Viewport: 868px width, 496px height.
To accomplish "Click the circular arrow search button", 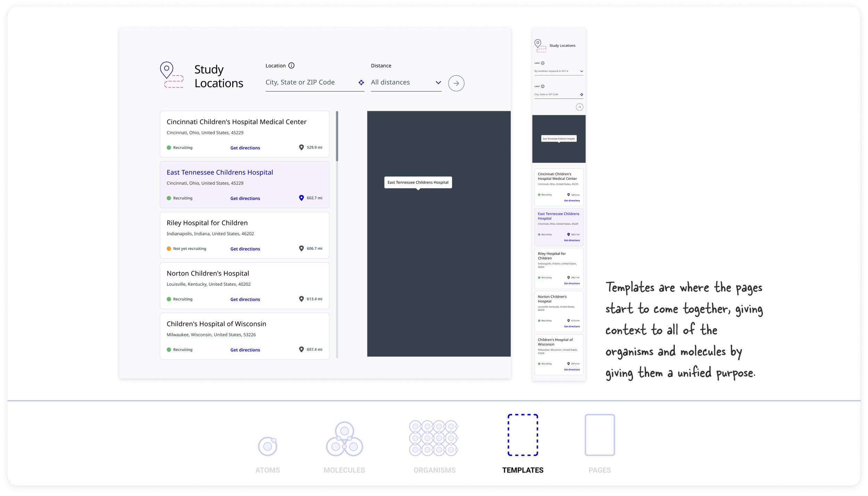I will [457, 83].
